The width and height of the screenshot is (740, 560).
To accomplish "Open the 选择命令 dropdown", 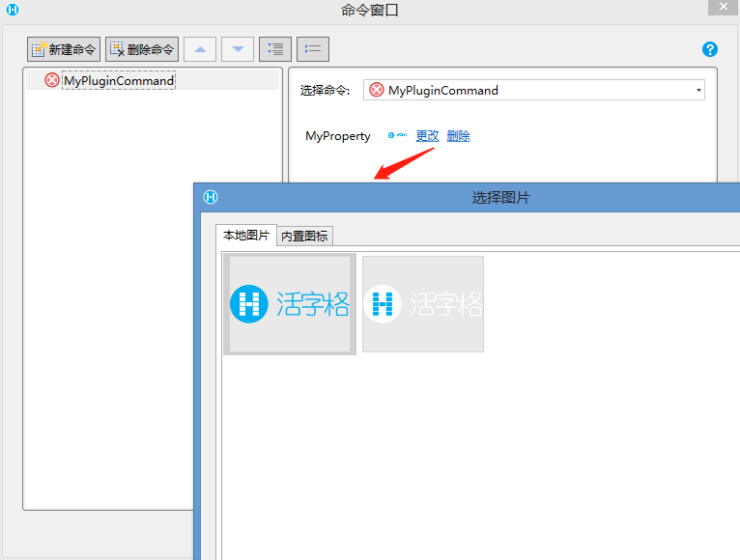I will click(x=534, y=90).
